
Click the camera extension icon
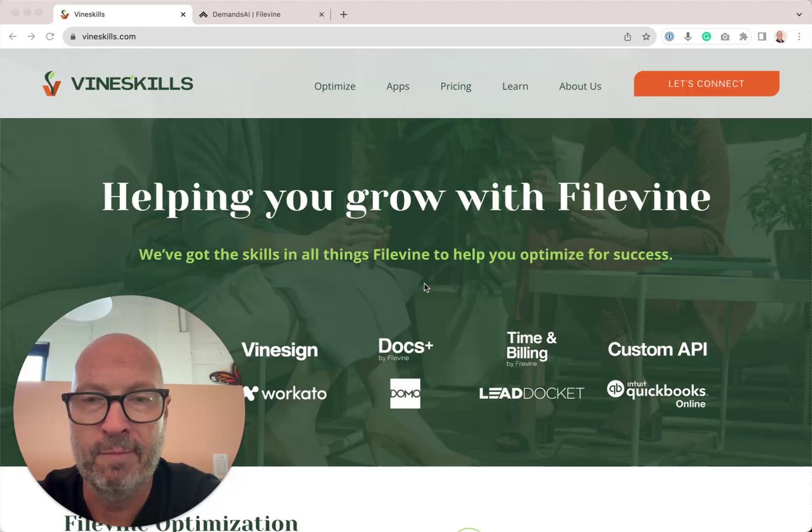coord(724,37)
